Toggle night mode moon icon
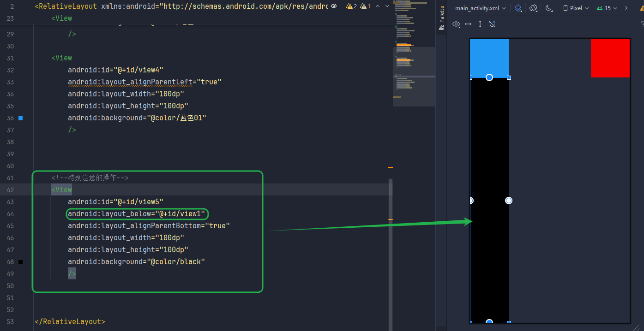The height and width of the screenshot is (331, 644). point(548,8)
